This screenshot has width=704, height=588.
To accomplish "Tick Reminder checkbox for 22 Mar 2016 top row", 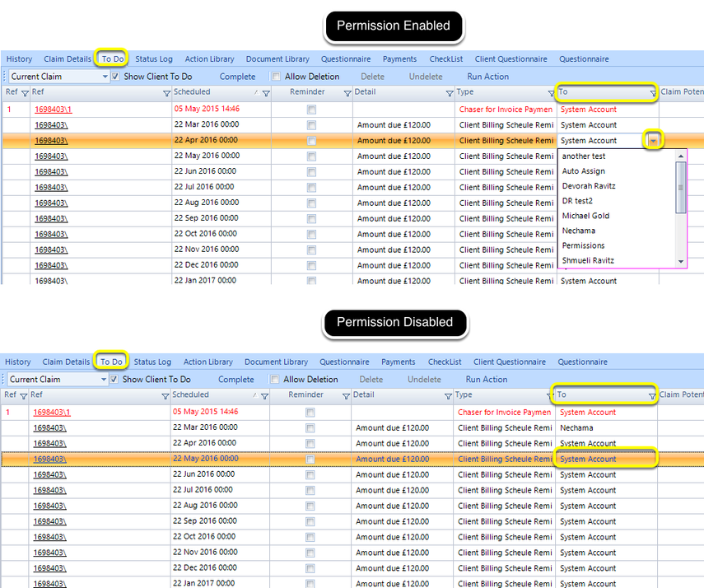I will coord(311,125).
